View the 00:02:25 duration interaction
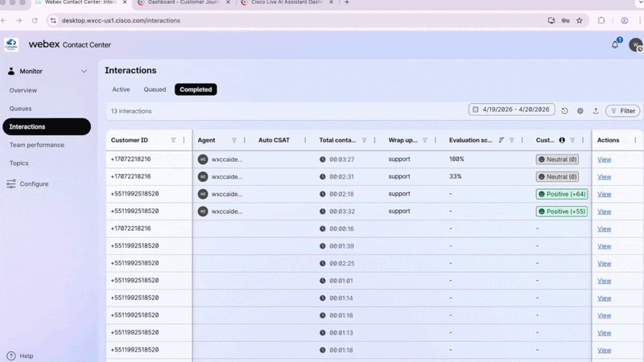 tap(605, 263)
